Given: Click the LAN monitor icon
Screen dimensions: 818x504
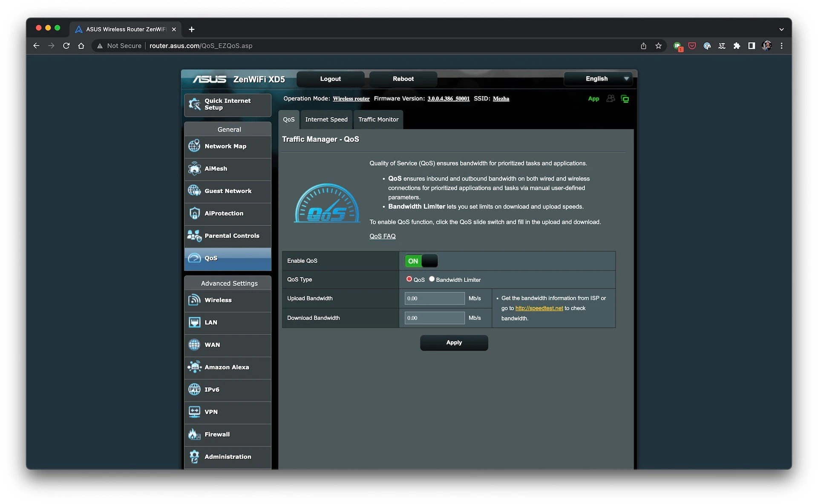Looking at the screenshot, I should click(x=194, y=323).
